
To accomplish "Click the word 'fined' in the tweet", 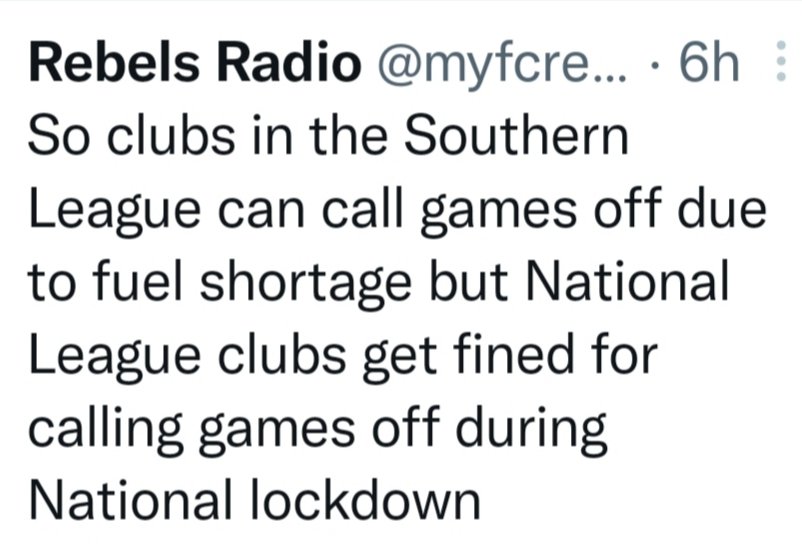I will pyautogui.click(x=514, y=354).
